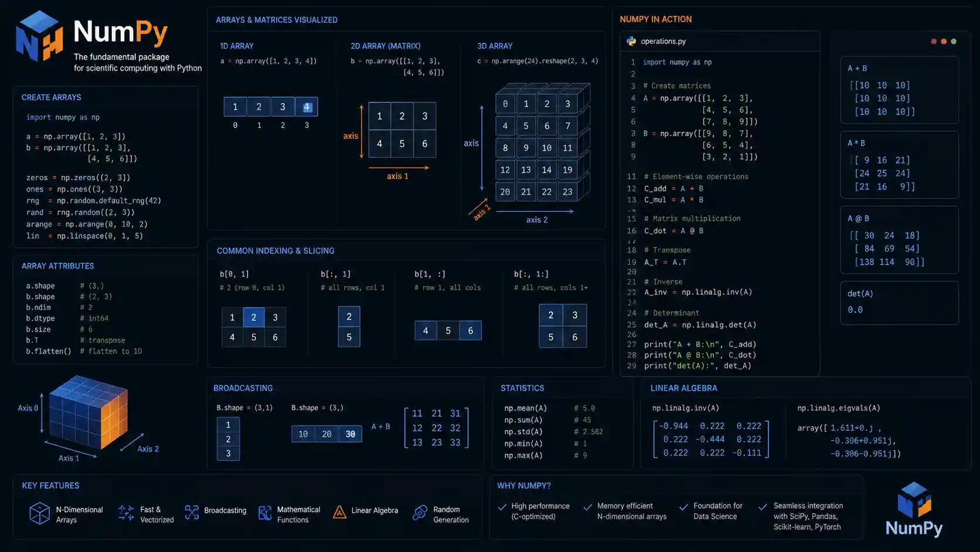Click the 2D ARRAY (MATRIX) label

point(386,46)
